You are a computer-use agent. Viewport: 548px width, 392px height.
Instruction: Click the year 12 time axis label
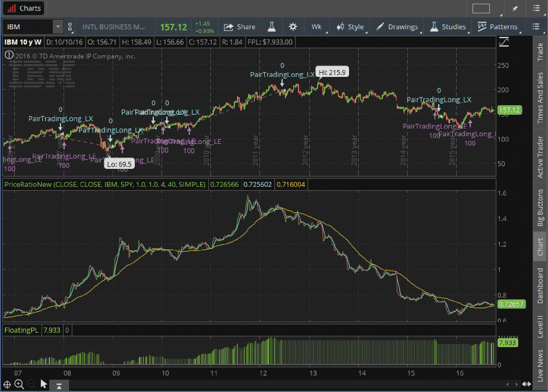pos(263,373)
